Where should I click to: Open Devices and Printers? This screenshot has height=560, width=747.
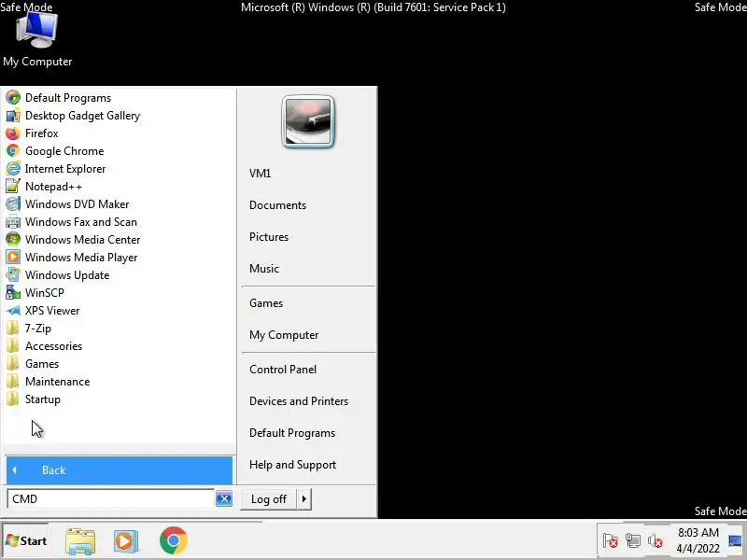point(299,401)
